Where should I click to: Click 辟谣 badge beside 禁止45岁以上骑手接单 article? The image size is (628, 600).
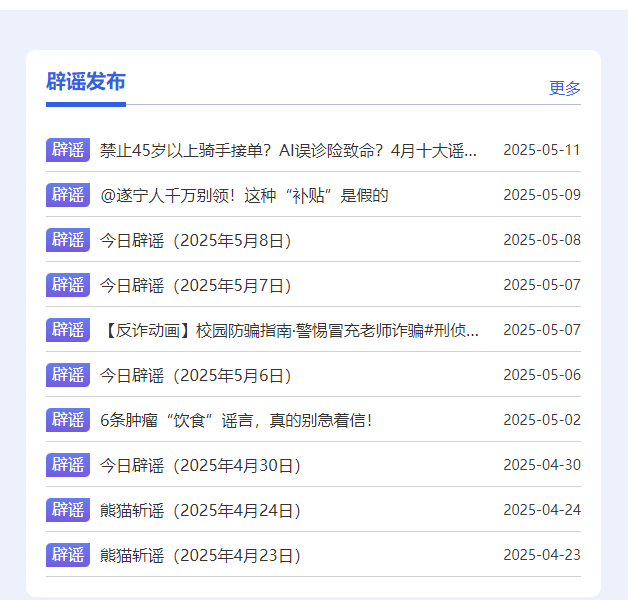[68, 150]
